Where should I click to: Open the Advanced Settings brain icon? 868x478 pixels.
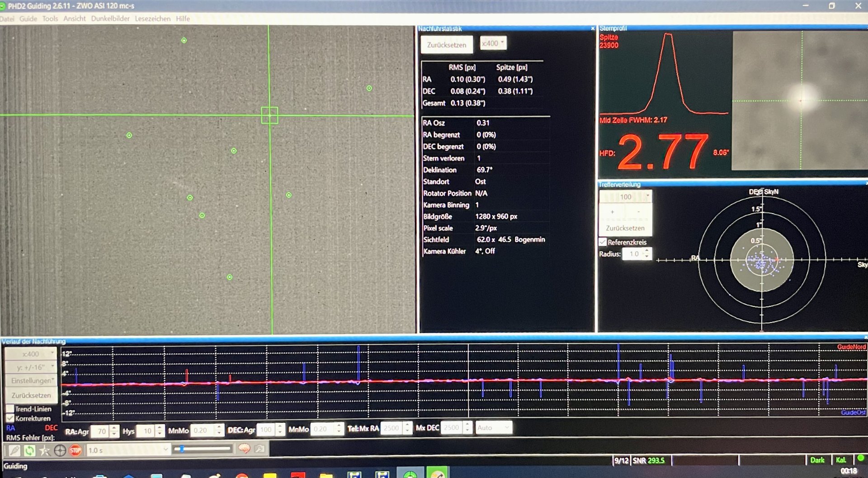click(244, 449)
